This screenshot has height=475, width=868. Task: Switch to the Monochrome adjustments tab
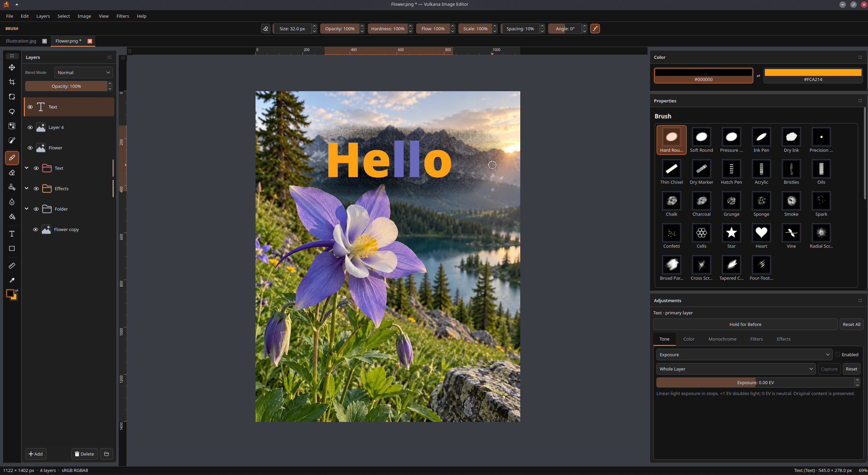click(722, 339)
